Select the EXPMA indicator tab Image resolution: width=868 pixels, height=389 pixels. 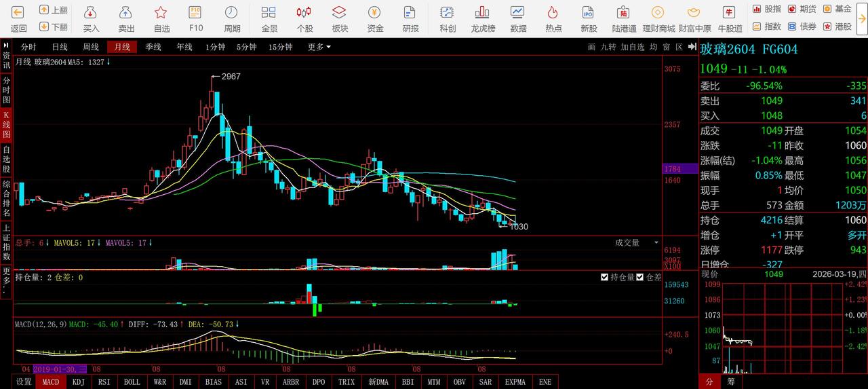point(516,382)
